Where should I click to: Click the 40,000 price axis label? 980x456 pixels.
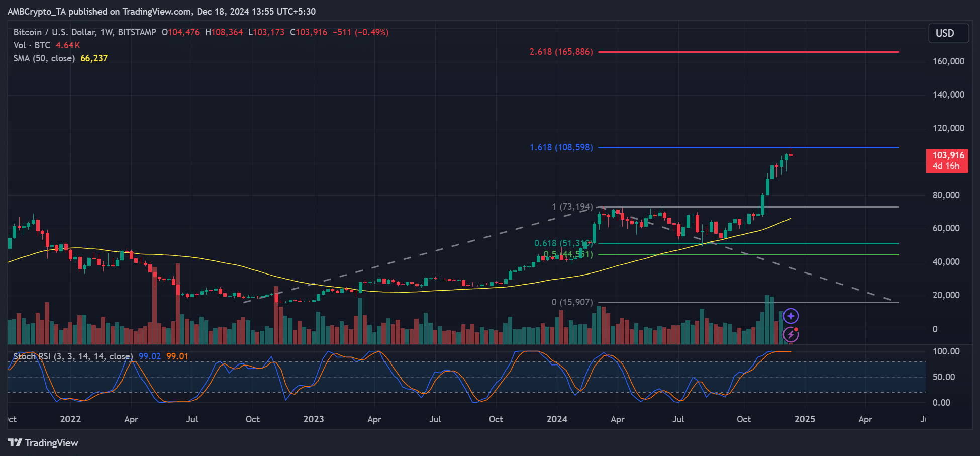[x=946, y=262]
